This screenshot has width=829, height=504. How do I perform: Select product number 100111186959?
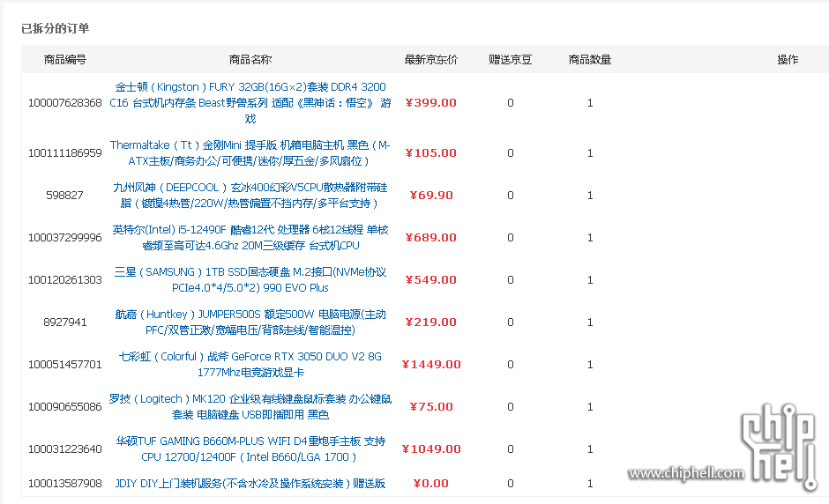pos(64,152)
